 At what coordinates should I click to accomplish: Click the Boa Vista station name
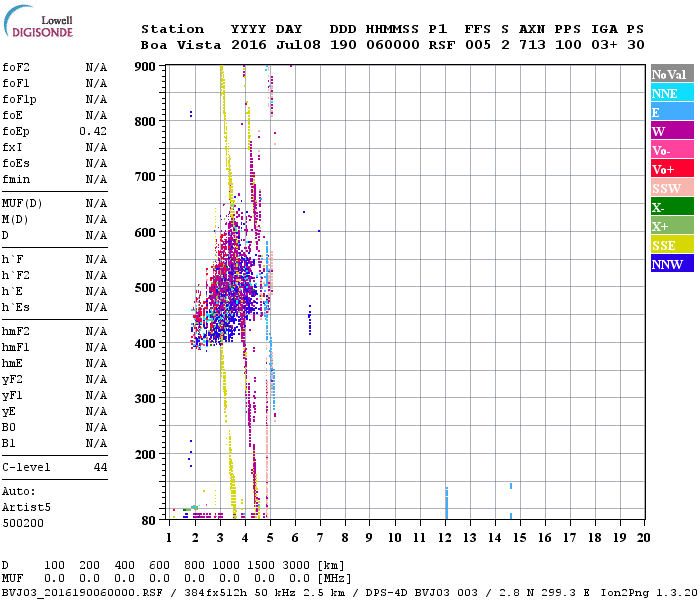(181, 45)
